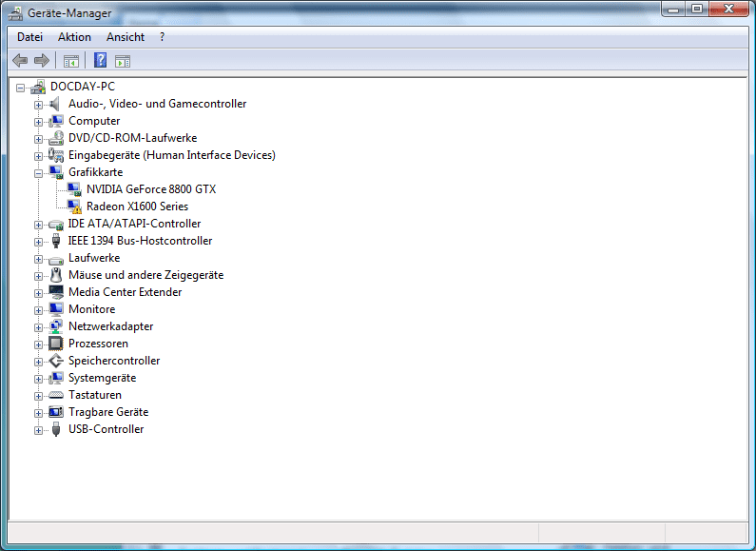Open the Datei menu
This screenshot has width=756, height=551.
pyautogui.click(x=29, y=37)
